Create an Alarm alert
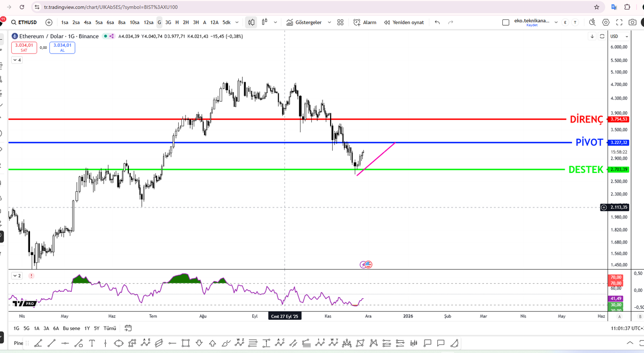The image size is (644, 353). tap(365, 23)
